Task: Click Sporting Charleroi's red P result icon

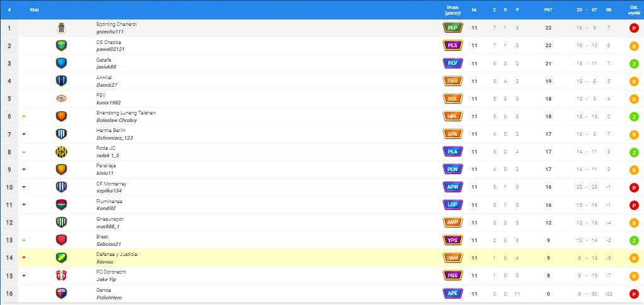Action: click(634, 28)
